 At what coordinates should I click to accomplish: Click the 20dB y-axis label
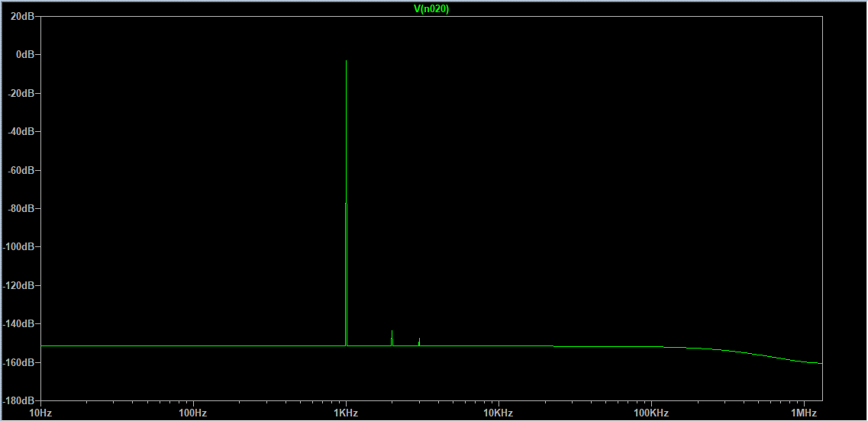[x=23, y=16]
